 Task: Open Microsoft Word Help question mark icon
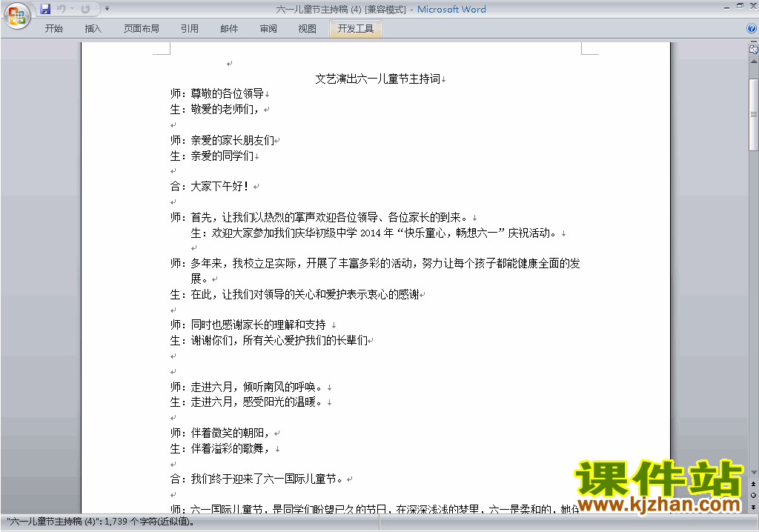(752, 29)
